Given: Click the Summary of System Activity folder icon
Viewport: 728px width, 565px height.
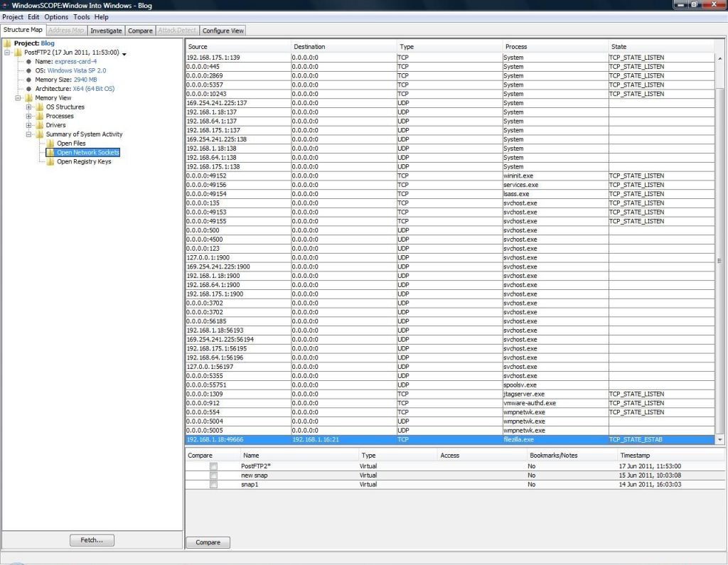Looking at the screenshot, I should tap(40, 134).
